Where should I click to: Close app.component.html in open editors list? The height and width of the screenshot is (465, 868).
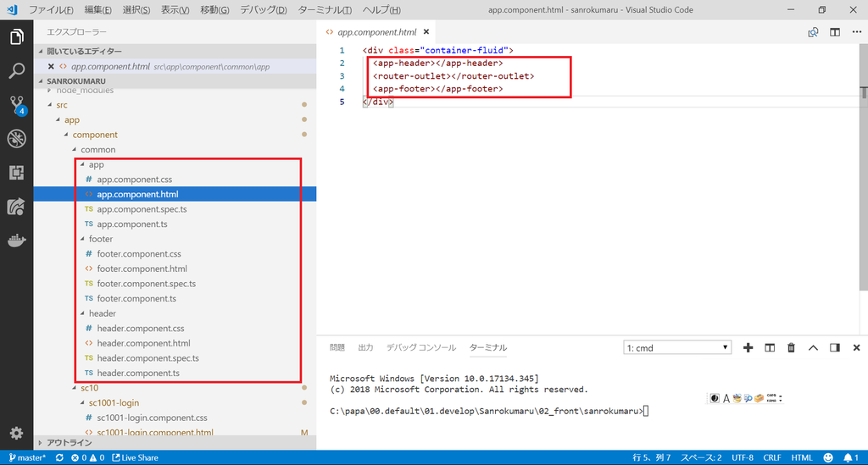pyautogui.click(x=51, y=66)
